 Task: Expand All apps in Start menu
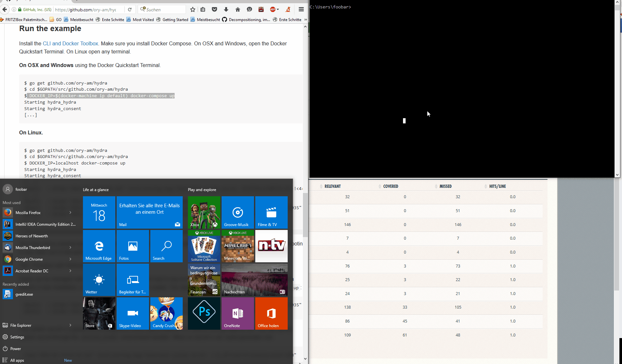(x=17, y=360)
